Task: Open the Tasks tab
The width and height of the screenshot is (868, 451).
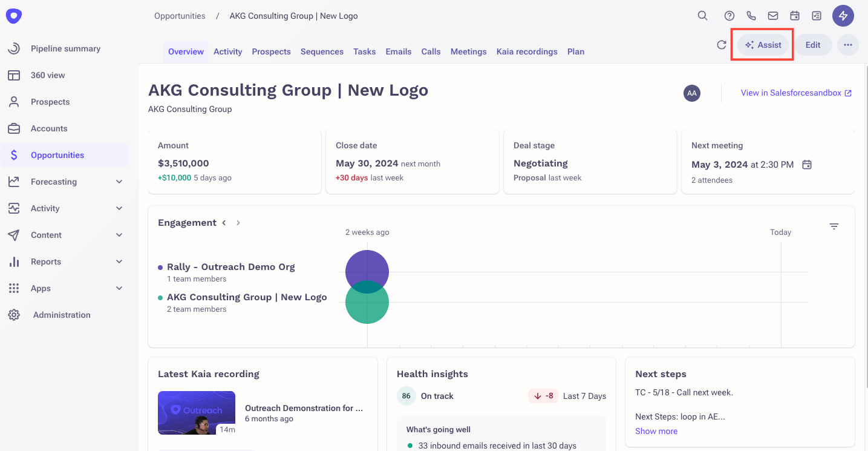Action: point(365,51)
